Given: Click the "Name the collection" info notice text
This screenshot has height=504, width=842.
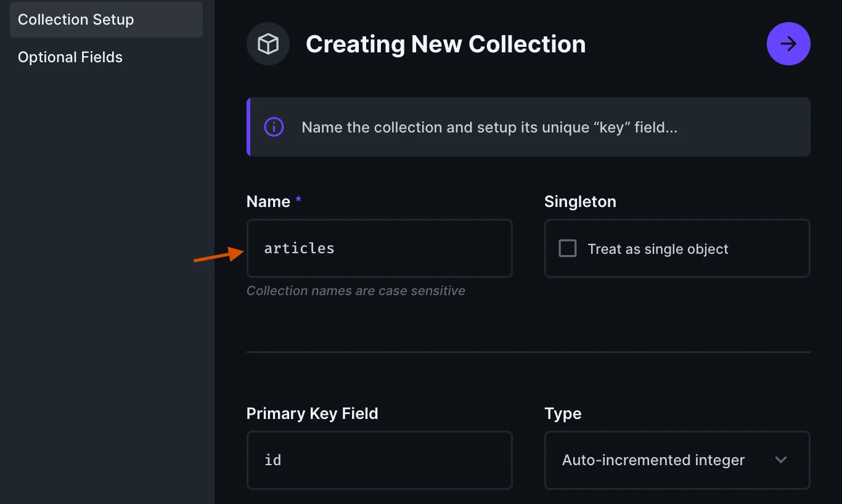Looking at the screenshot, I should click(x=489, y=128).
